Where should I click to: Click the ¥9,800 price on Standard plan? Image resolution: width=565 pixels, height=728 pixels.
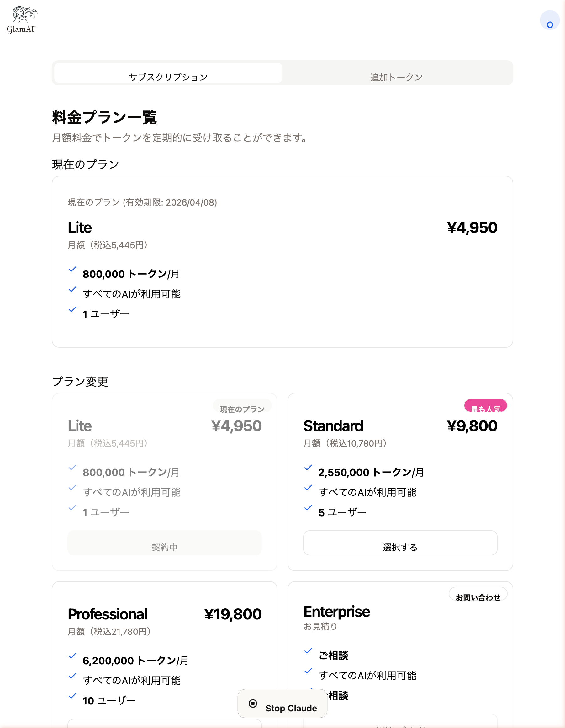(472, 426)
